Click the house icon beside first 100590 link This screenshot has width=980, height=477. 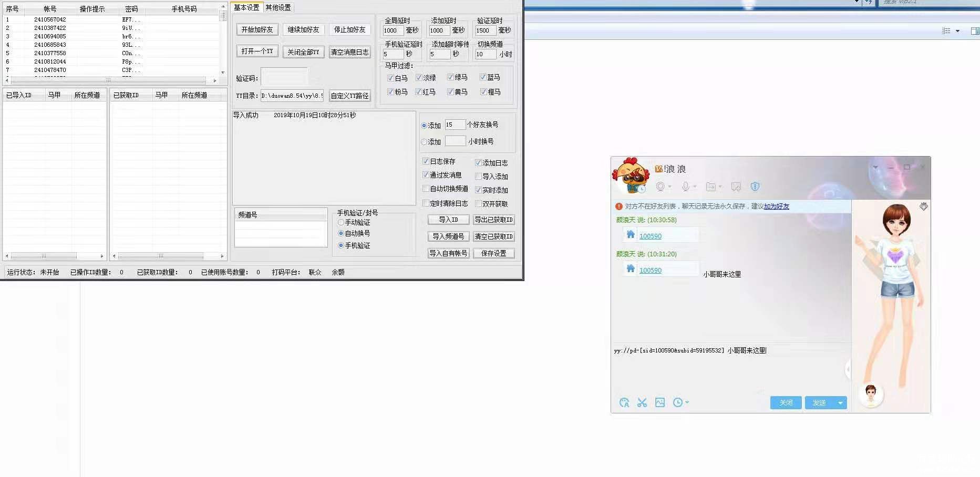(631, 235)
